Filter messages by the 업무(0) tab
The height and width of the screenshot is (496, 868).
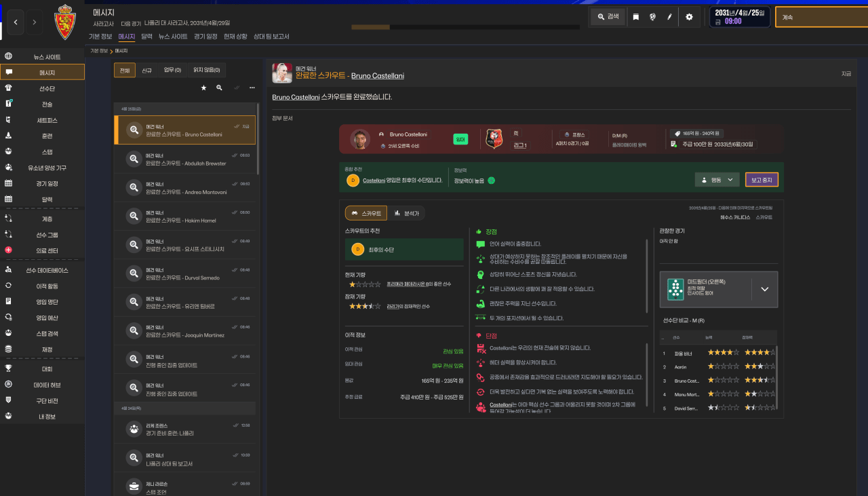172,70
